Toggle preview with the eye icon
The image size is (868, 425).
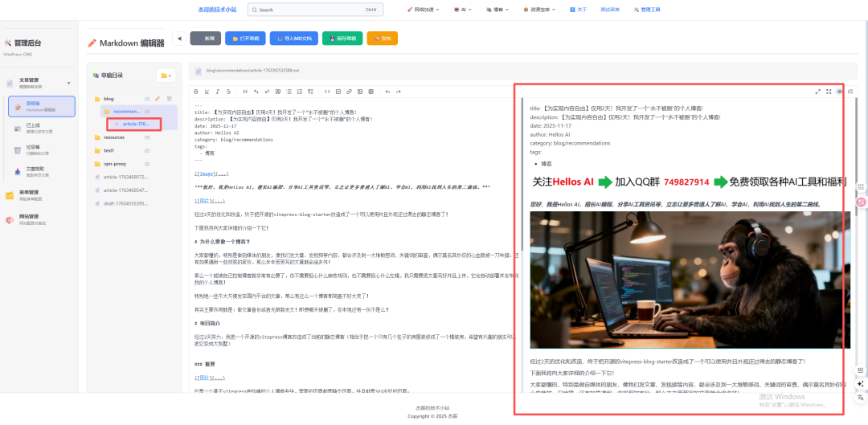coord(840,92)
